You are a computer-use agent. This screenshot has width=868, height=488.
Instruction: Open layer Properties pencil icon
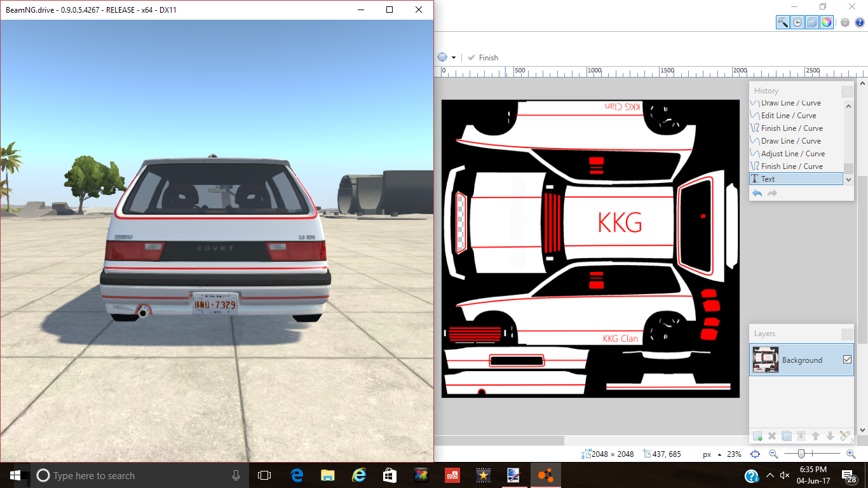coord(844,436)
